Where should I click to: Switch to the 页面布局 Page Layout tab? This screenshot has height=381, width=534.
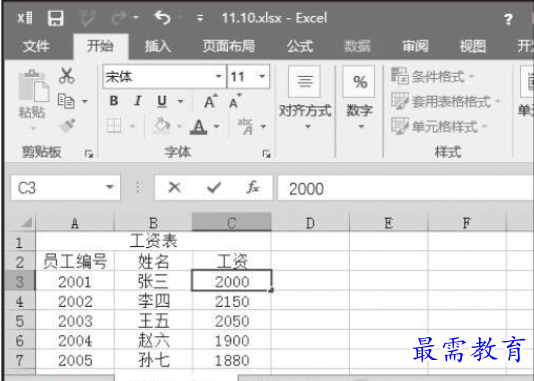(x=229, y=46)
